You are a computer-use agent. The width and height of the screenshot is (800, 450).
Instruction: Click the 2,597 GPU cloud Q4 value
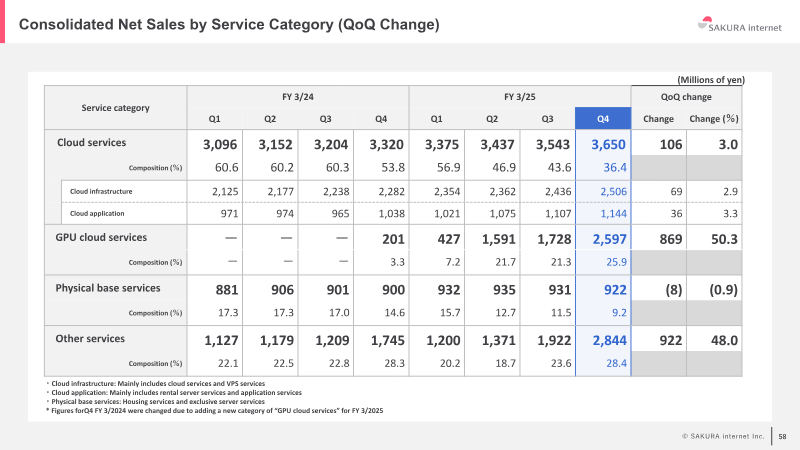pos(609,239)
